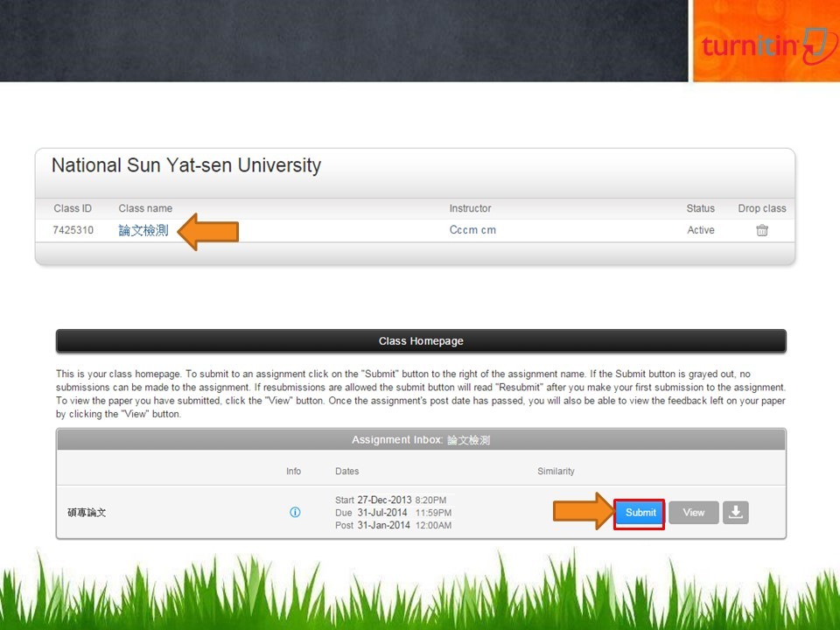Click the Class ID column header
840x630 pixels.
tap(73, 208)
